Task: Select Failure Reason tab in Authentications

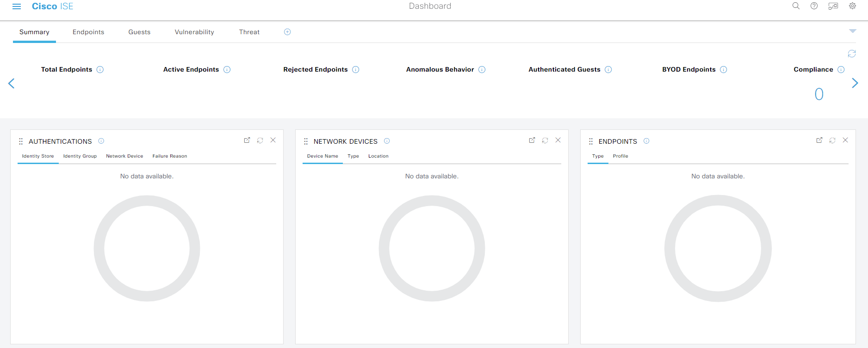Action: click(170, 156)
